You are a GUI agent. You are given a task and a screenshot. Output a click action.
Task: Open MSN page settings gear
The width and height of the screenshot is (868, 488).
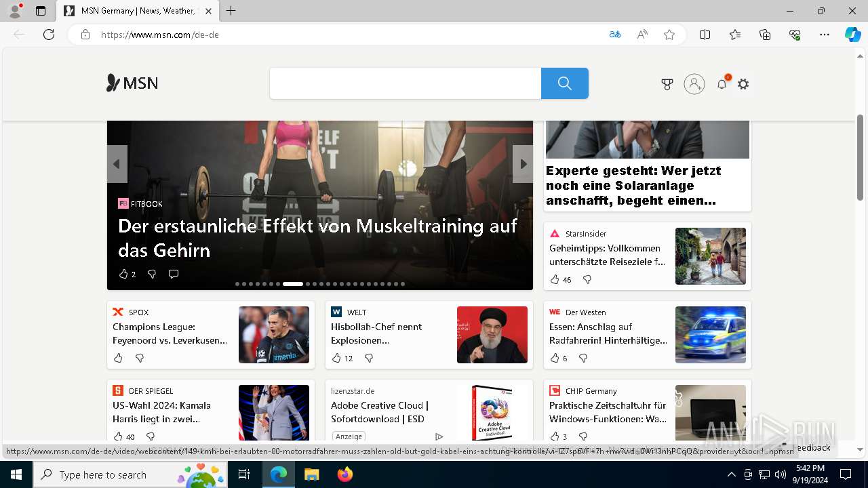(743, 84)
